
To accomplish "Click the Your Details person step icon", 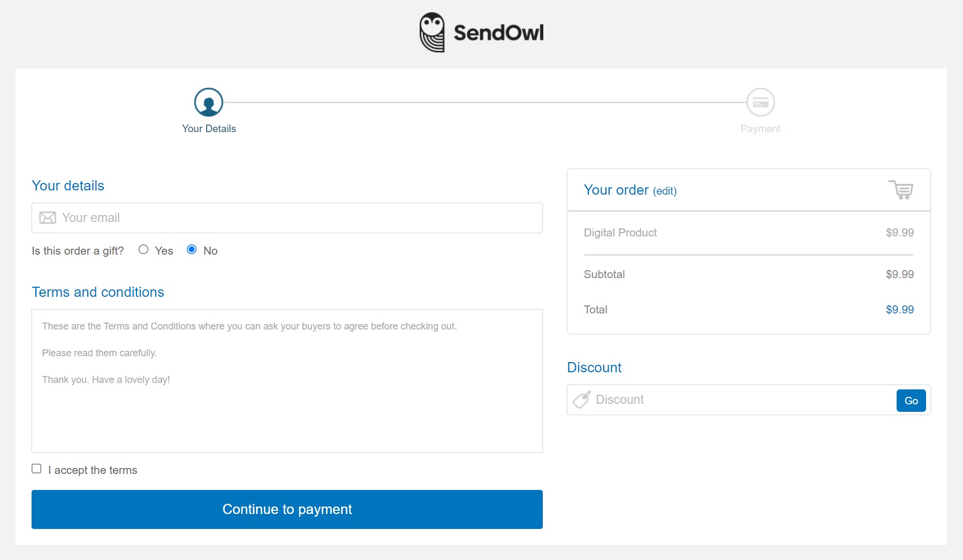I will point(209,102).
